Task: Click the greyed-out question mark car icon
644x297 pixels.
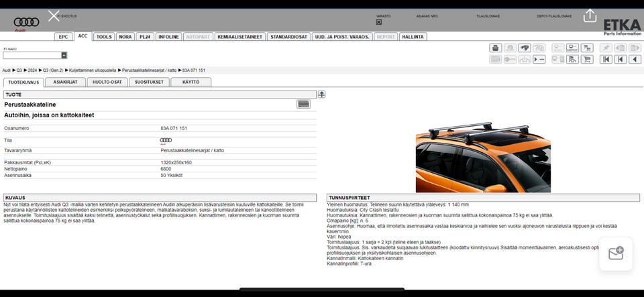Action: [x=539, y=48]
